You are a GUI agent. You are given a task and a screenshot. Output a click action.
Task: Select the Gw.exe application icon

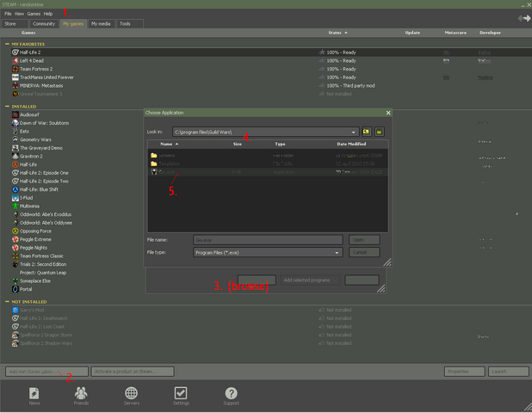(x=154, y=172)
